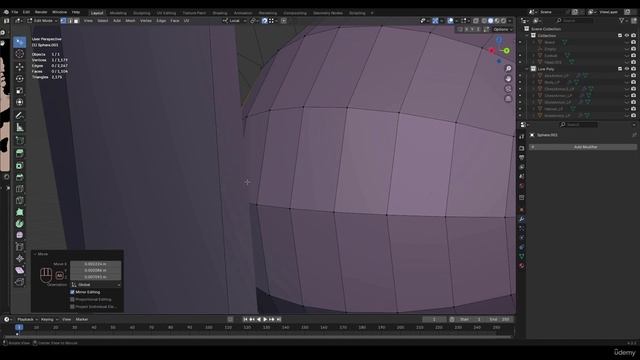Select the Transform tool

19,102
